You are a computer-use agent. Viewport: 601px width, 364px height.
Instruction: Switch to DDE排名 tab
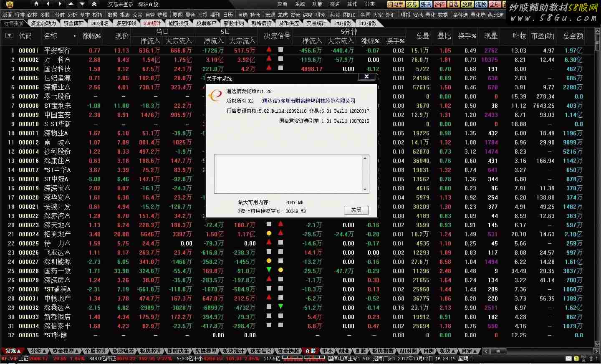[100, 23]
